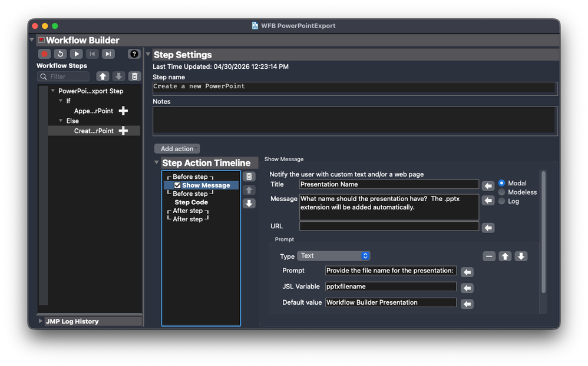The width and height of the screenshot is (588, 366).
Task: Expand the JMP Log History section
Action: point(40,321)
